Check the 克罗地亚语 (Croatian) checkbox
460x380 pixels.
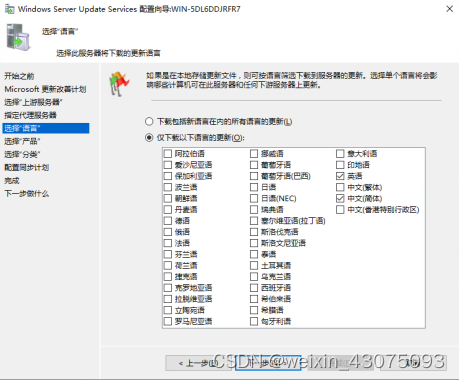(168, 288)
